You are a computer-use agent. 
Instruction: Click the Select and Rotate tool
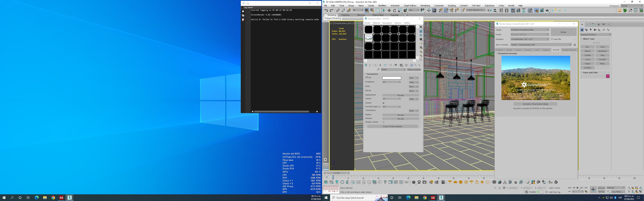coord(394,11)
